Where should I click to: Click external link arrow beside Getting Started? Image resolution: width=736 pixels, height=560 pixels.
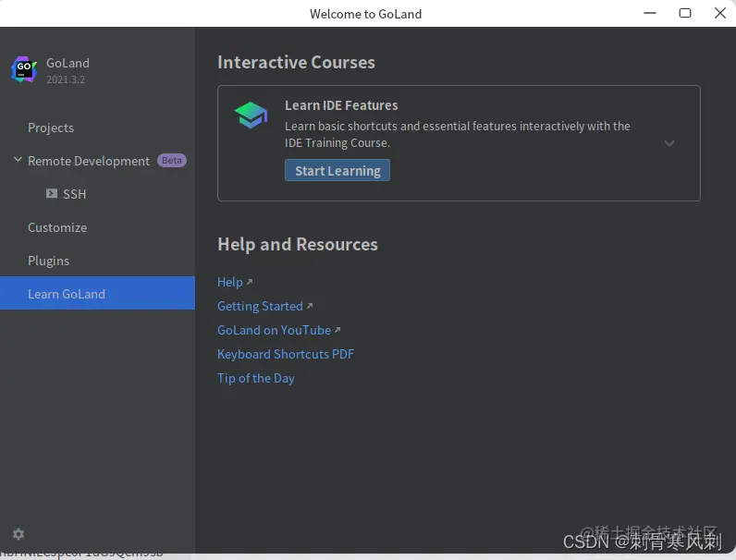pos(310,306)
